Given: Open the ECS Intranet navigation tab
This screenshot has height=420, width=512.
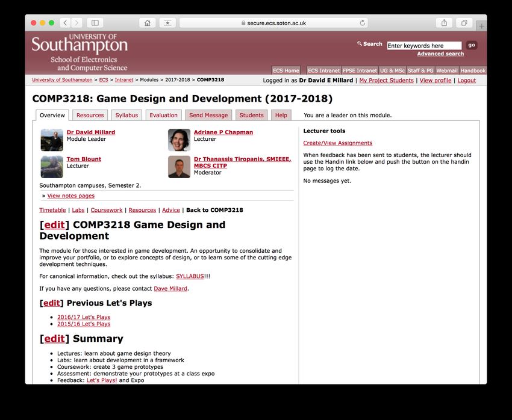Looking at the screenshot, I should [x=323, y=70].
